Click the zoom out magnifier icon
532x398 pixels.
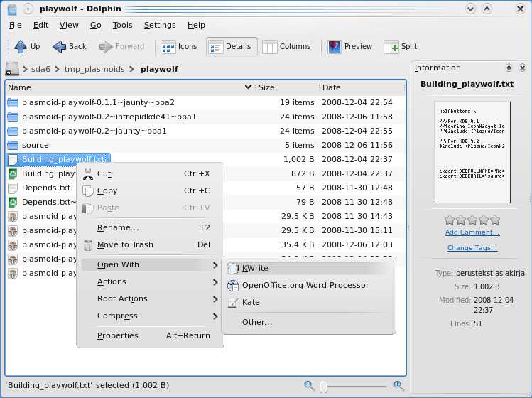[x=309, y=386]
